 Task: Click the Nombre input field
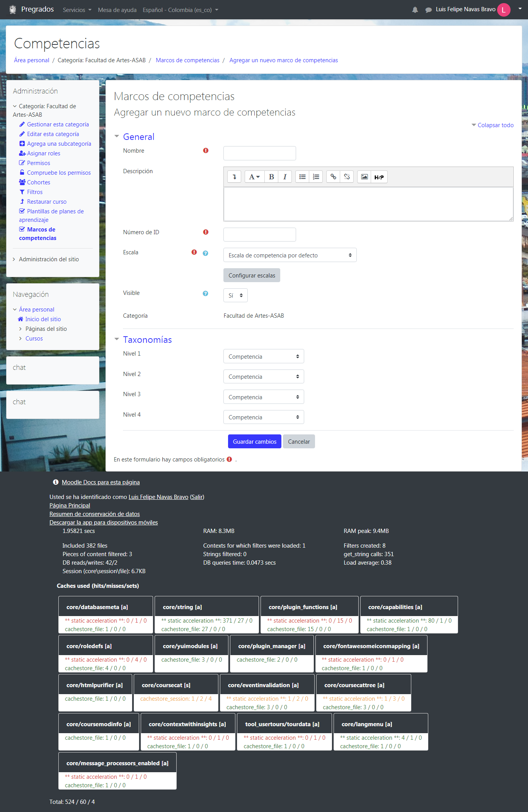click(259, 153)
